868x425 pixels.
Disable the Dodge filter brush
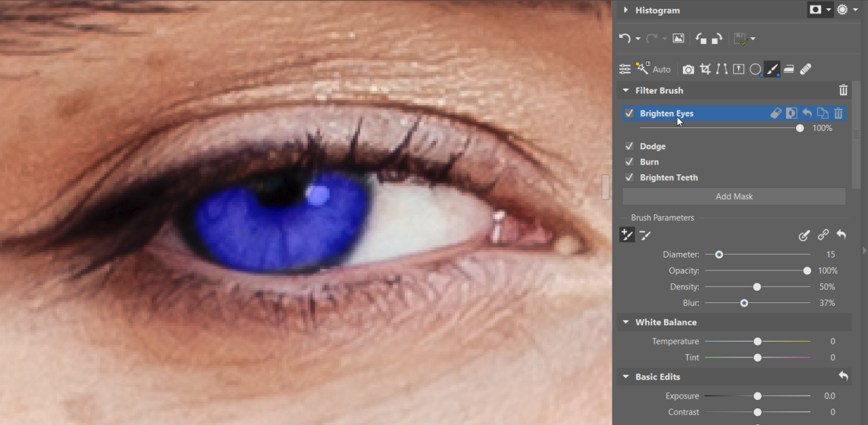click(629, 146)
